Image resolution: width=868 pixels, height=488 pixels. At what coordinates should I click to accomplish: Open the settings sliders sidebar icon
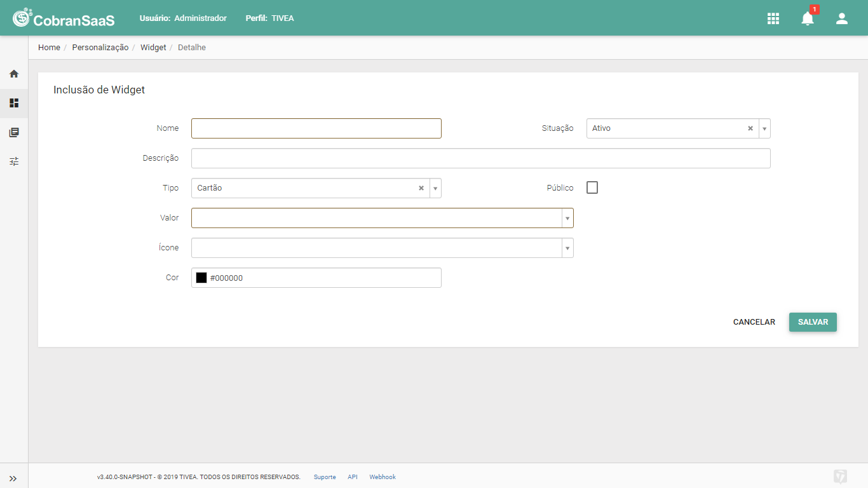14,161
